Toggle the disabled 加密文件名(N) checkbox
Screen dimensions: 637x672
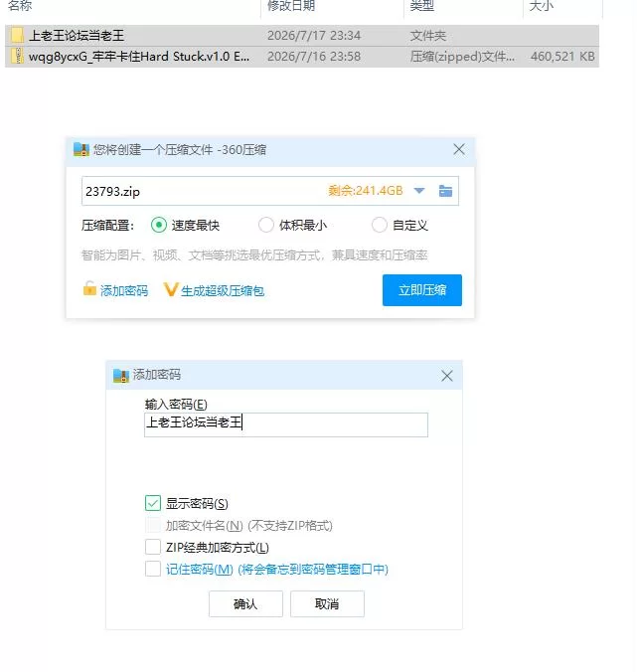click(153, 525)
